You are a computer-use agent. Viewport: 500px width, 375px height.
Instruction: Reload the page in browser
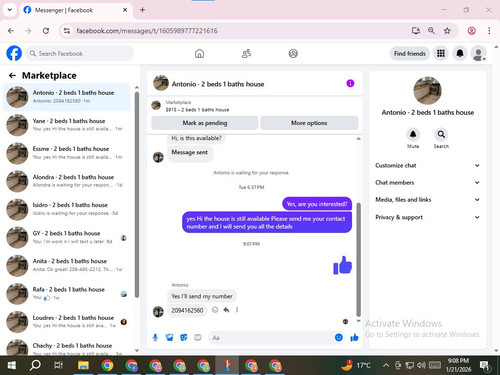pos(46,31)
